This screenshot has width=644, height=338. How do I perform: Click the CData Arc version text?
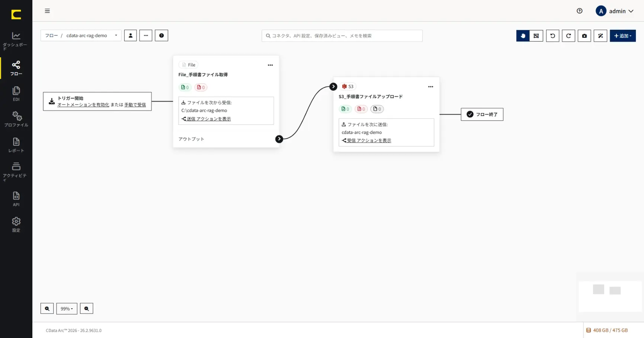(74, 330)
